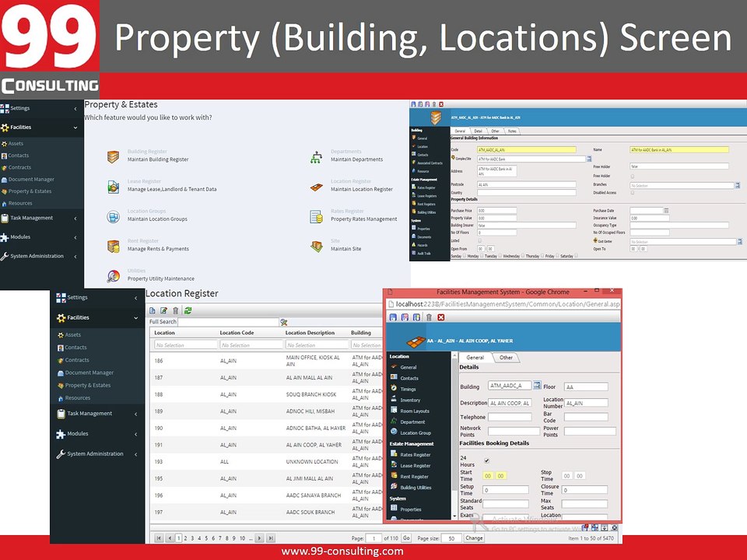
Task: Tick the Listed checkbox in Property Details
Action: click(x=480, y=240)
